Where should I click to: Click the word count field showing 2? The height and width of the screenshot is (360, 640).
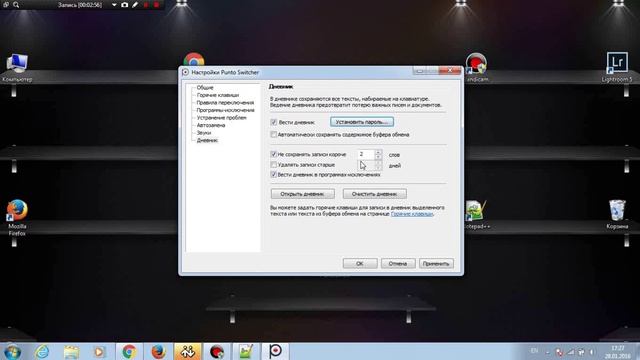tap(366, 154)
